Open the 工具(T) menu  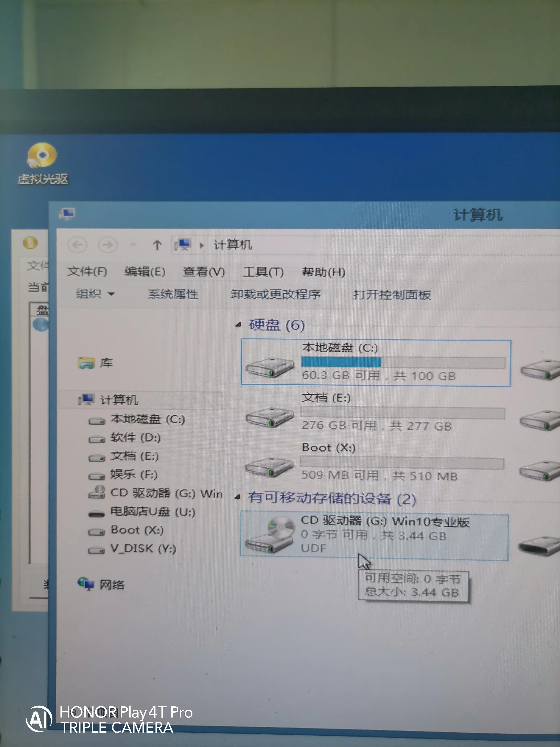click(x=263, y=272)
